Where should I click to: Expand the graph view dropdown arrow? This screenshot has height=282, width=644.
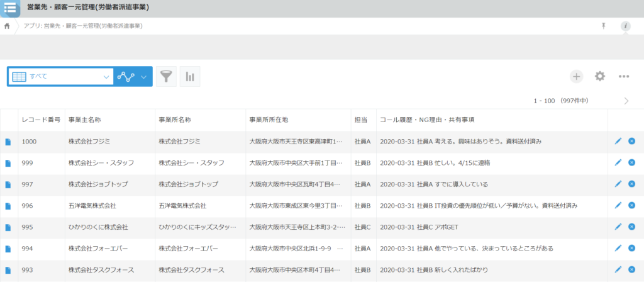point(144,77)
